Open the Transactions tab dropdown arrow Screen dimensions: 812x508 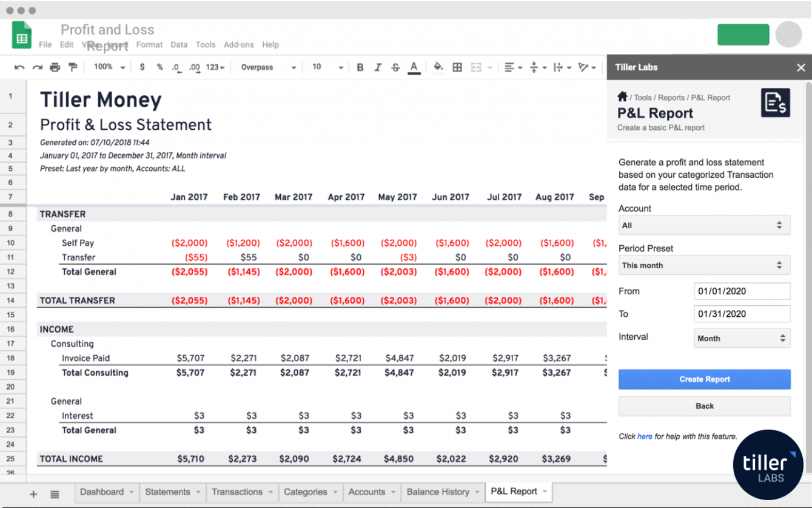270,492
